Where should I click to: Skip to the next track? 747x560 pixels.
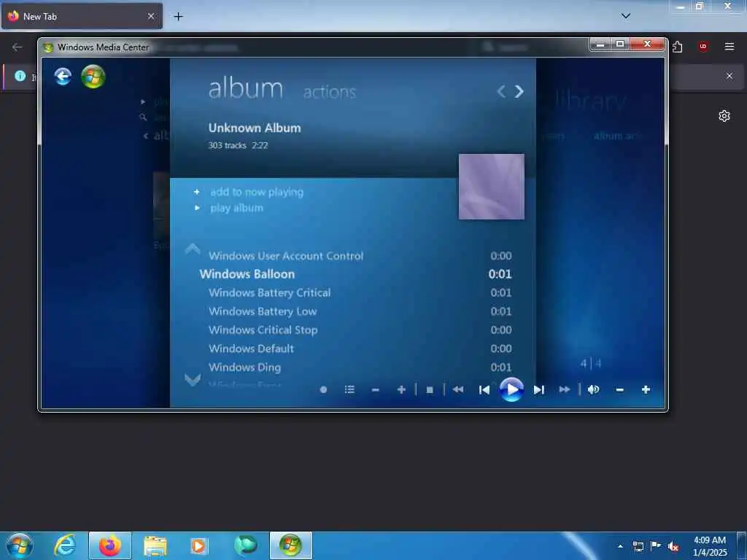538,390
